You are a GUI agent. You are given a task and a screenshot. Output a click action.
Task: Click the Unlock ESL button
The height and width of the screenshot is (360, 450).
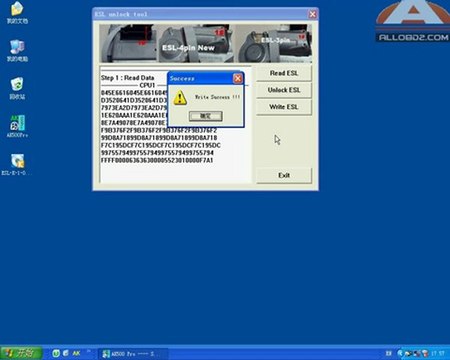[x=284, y=90]
